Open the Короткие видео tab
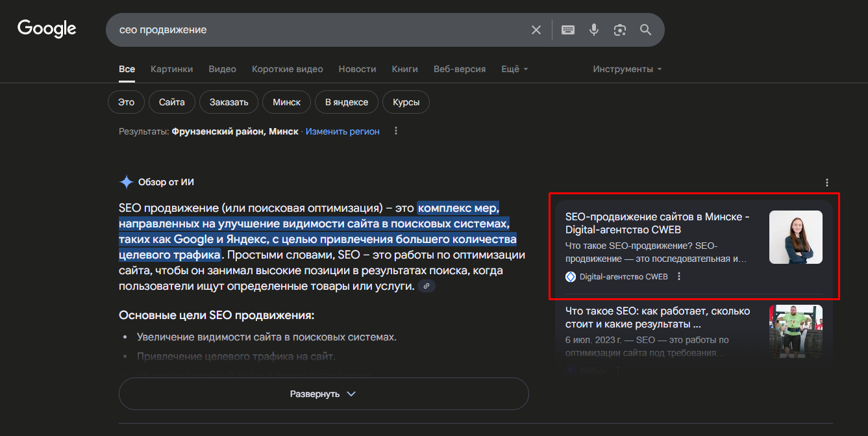This screenshot has height=436, width=868. click(288, 69)
